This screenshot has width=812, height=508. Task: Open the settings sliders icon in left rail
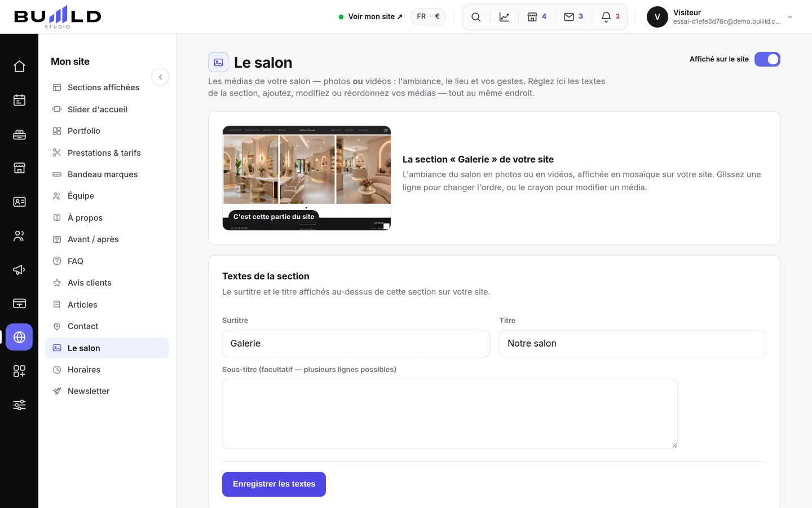point(19,405)
